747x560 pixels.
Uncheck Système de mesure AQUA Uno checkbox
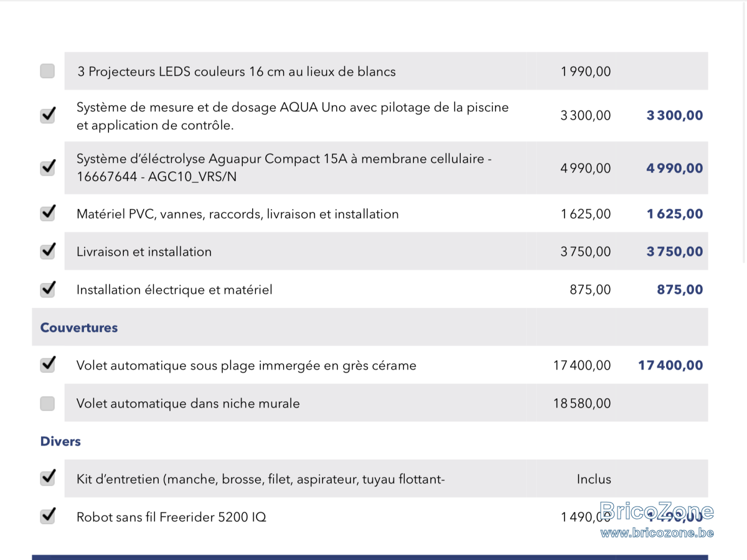[47, 115]
